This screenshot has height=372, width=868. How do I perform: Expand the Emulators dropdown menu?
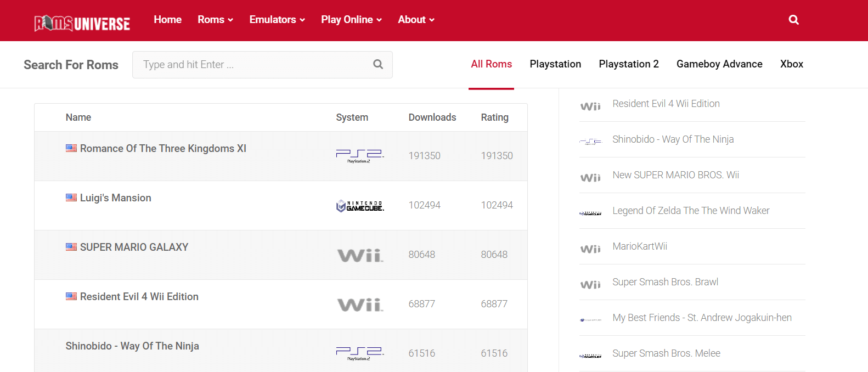coord(277,20)
